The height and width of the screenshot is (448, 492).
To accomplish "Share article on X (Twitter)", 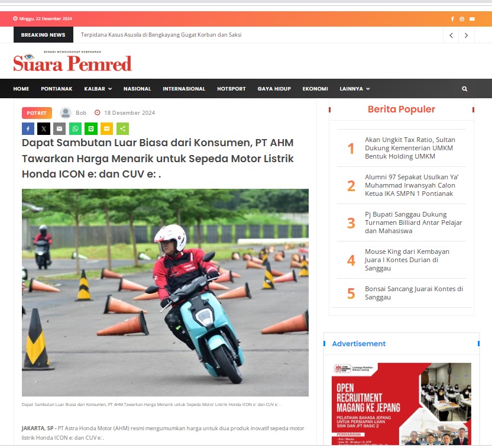I will [x=44, y=128].
